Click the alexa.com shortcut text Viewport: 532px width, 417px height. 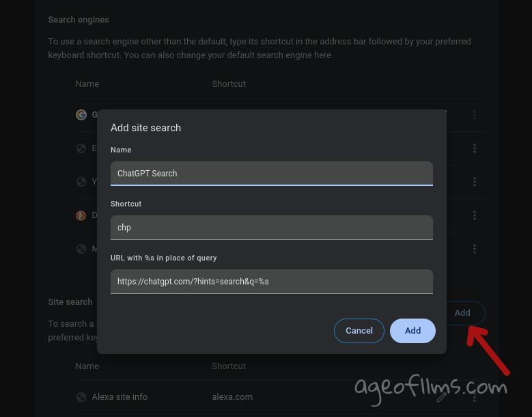point(232,397)
